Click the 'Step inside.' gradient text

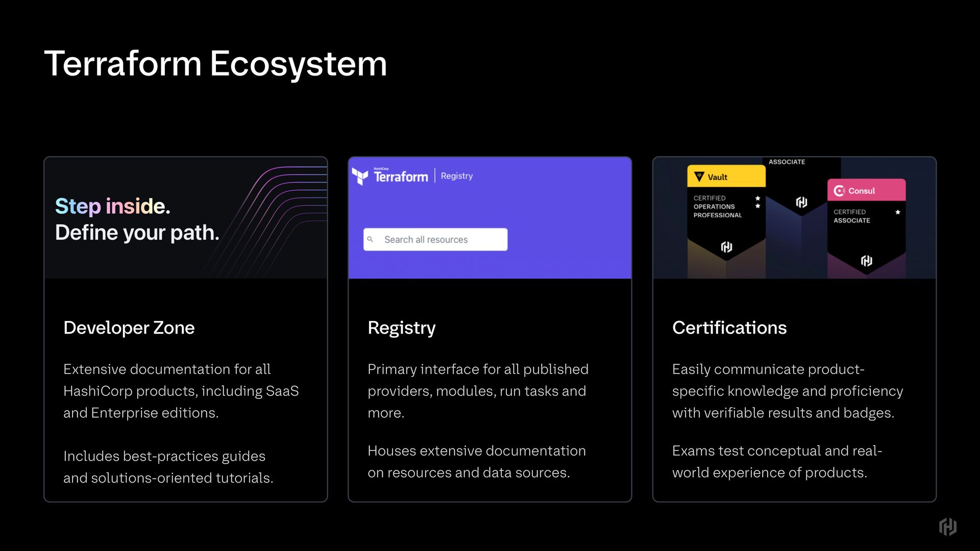113,206
